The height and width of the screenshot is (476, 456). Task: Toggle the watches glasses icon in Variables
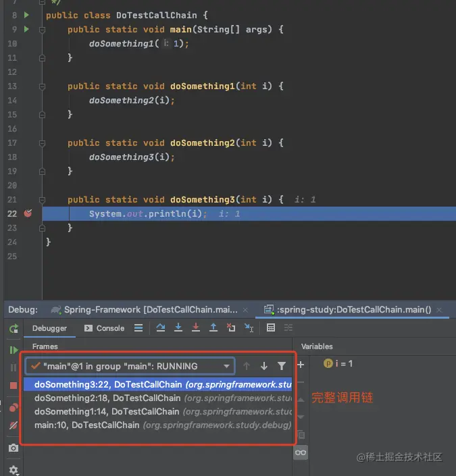coord(301,452)
